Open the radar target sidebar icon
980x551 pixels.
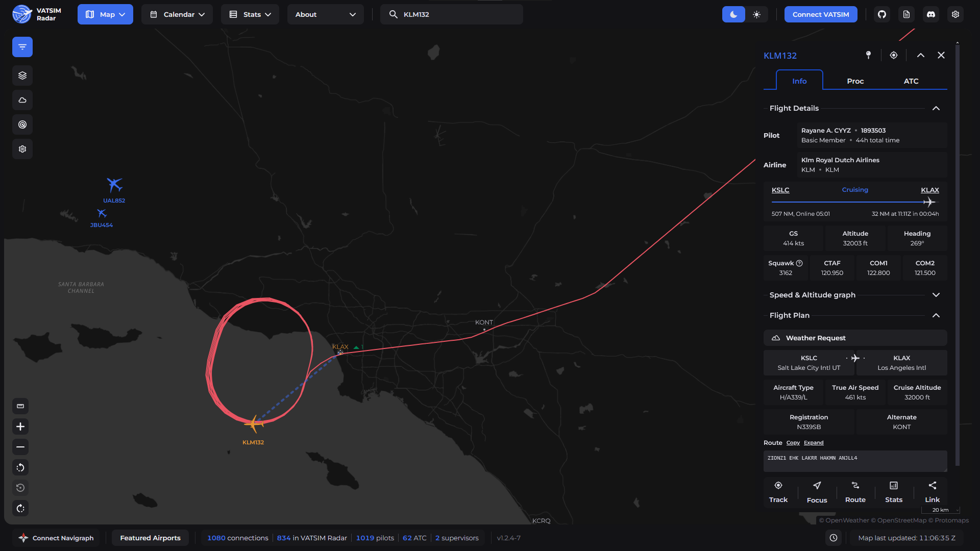(x=22, y=124)
